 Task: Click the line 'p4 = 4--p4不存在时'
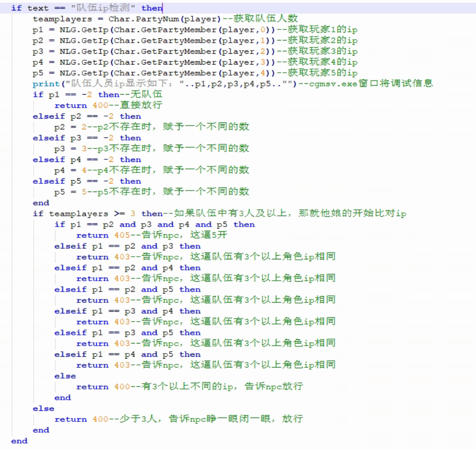pyautogui.click(x=152, y=170)
